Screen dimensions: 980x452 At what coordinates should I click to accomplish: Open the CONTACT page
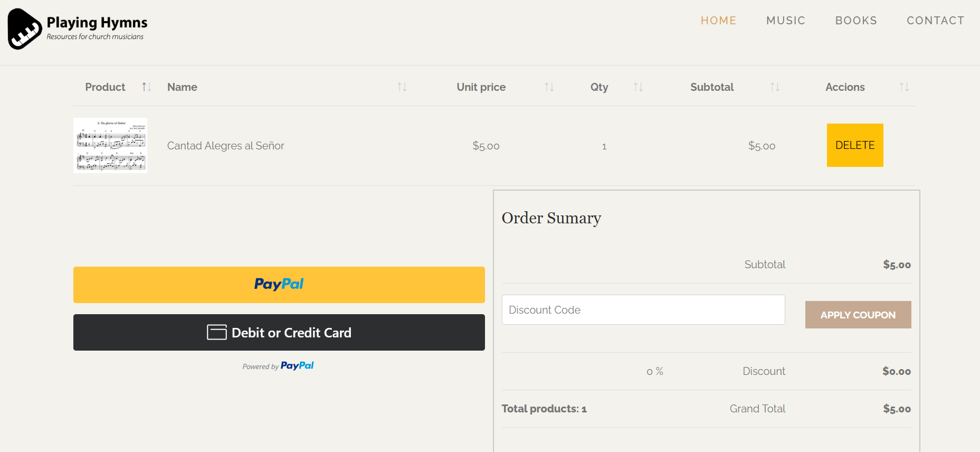(935, 21)
